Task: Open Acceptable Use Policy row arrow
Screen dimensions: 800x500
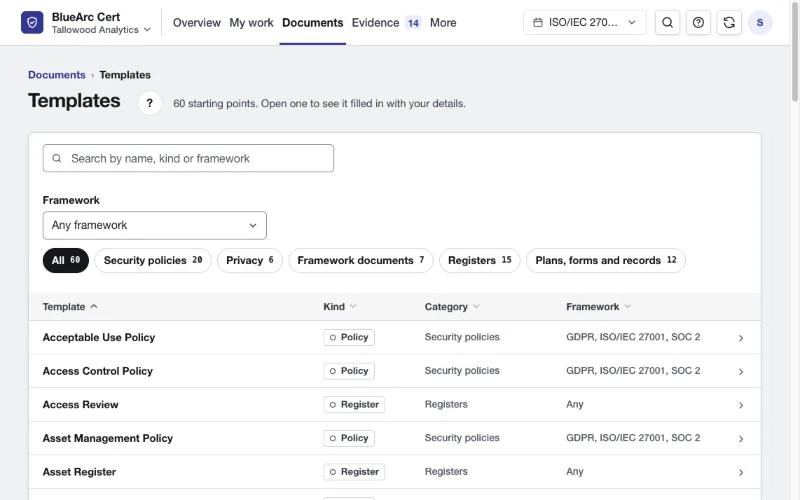Action: (x=741, y=338)
